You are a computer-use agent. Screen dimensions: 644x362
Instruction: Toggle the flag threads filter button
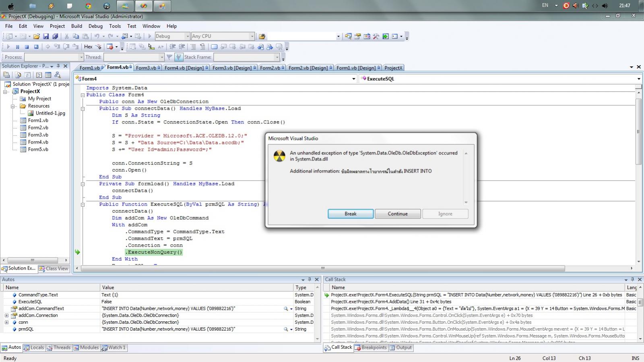pyautogui.click(x=179, y=57)
